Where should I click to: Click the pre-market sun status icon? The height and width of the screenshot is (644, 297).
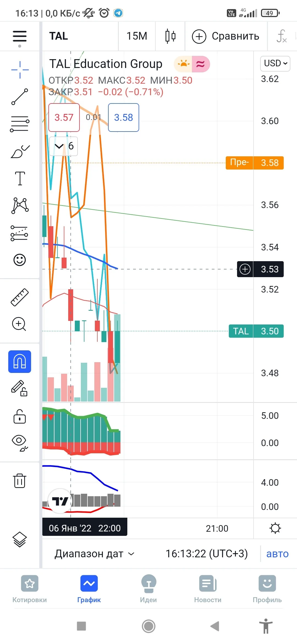(x=183, y=64)
